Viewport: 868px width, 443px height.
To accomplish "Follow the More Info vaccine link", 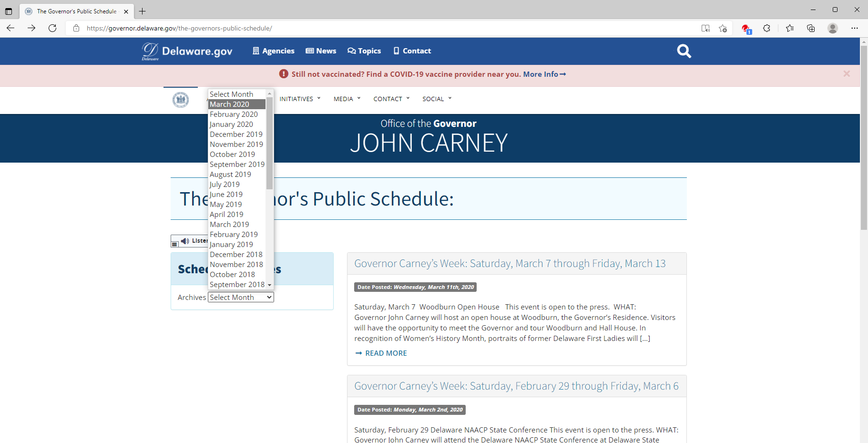I will click(x=544, y=74).
